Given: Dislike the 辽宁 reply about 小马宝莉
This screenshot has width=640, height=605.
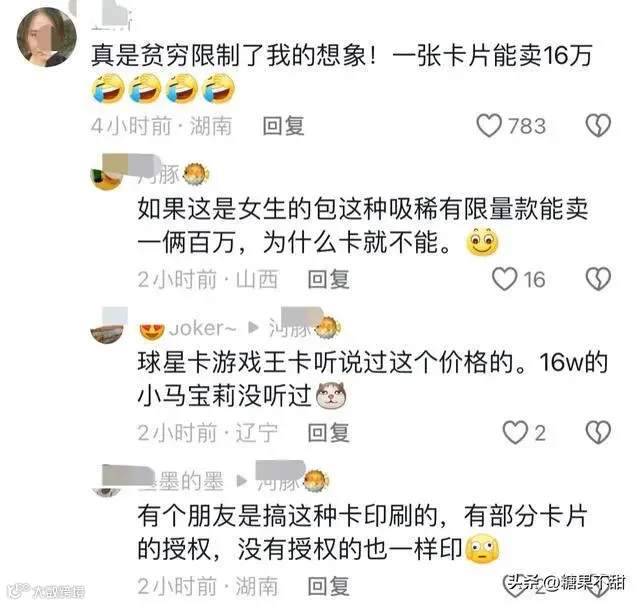Looking at the screenshot, I should [x=598, y=433].
